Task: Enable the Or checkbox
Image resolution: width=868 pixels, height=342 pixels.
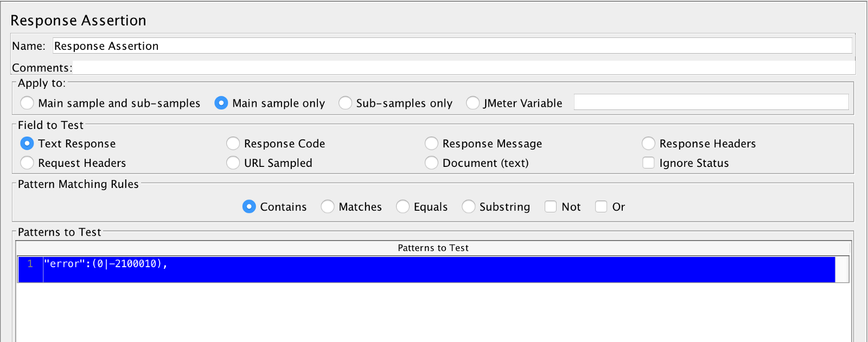Action: [601, 207]
